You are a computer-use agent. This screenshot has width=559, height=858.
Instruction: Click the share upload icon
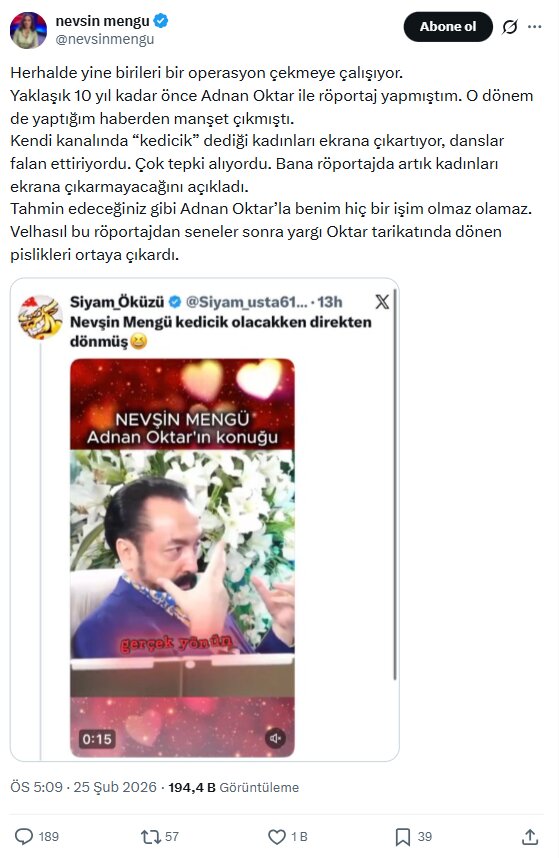[529, 836]
